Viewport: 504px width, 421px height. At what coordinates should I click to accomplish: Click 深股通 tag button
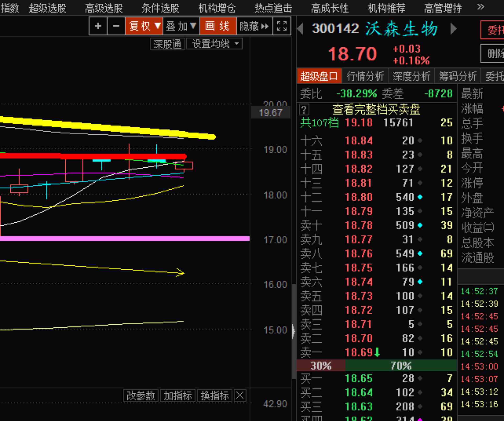pos(167,44)
